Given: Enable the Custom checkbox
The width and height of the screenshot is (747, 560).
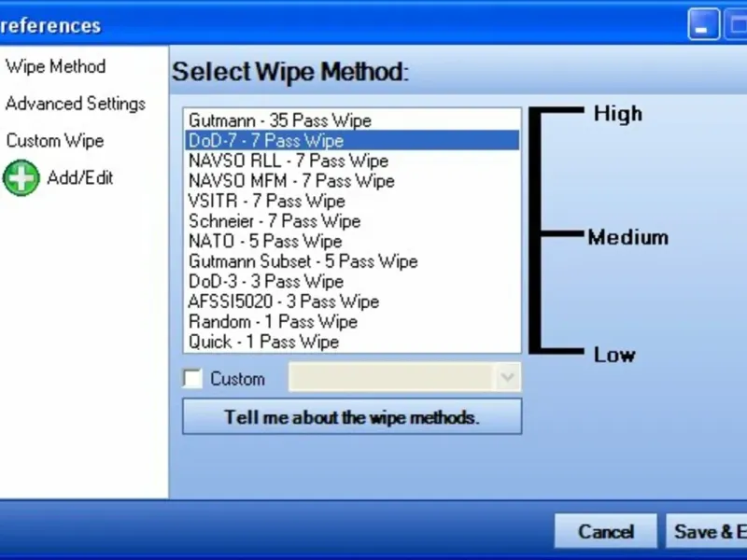Looking at the screenshot, I should coord(192,379).
